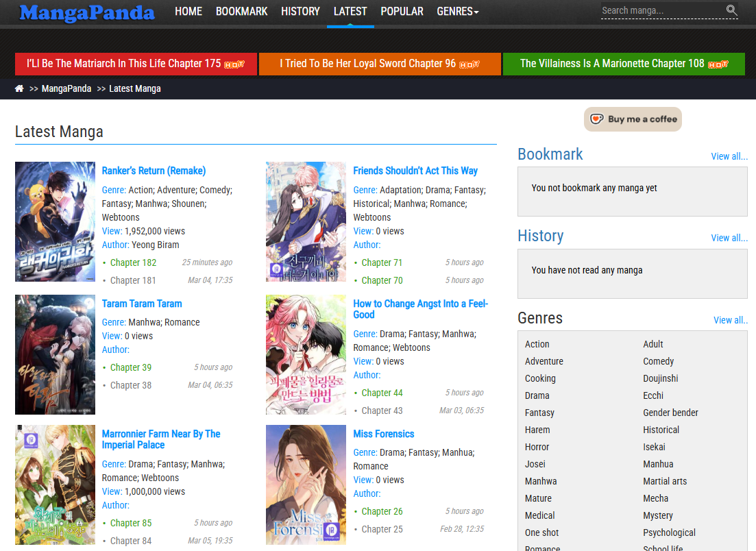The image size is (756, 551).
Task: View all history entries
Action: pos(729,238)
